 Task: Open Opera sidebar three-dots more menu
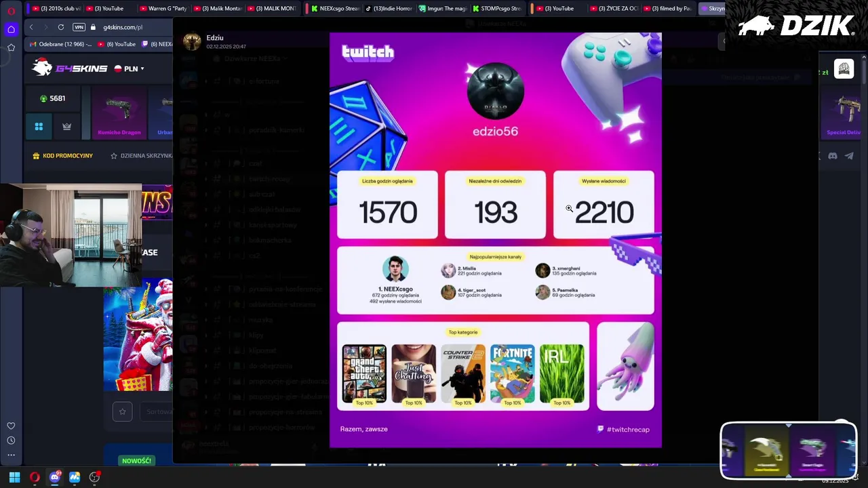pos(11,455)
